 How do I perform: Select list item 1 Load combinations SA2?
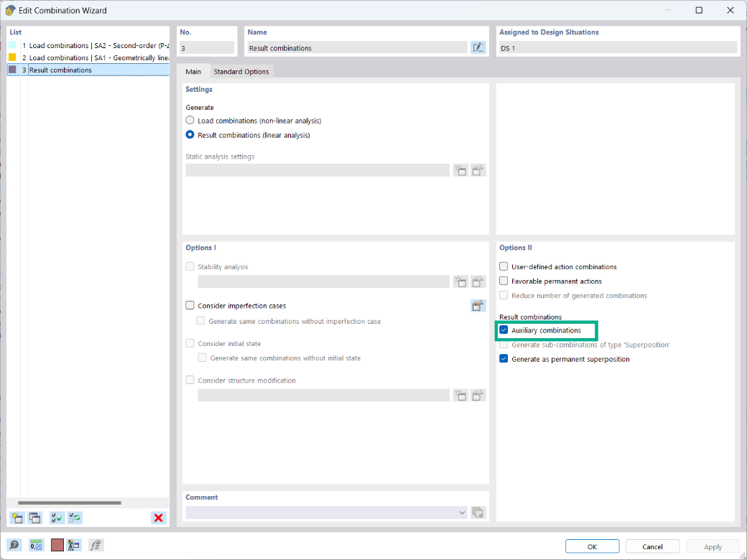(x=88, y=45)
